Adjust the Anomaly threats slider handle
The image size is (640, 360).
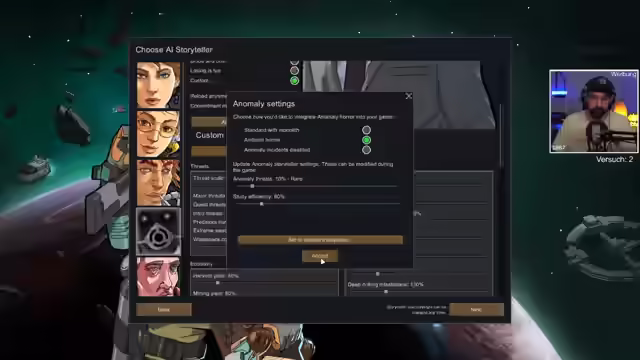point(252,186)
